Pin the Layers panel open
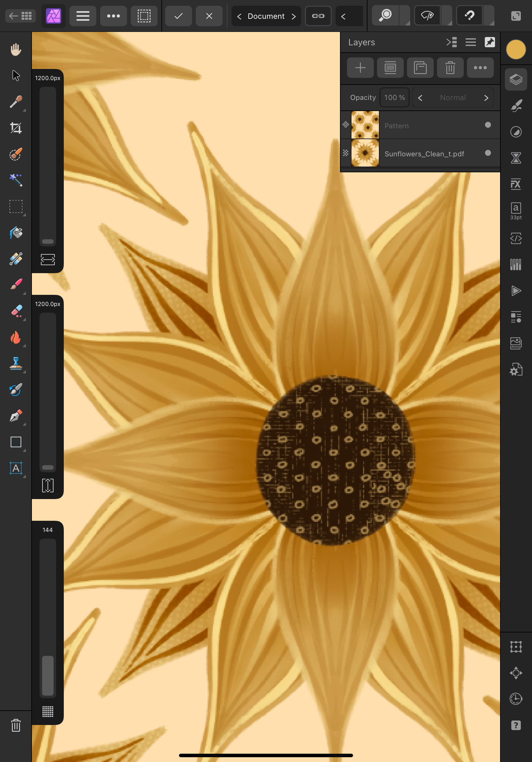This screenshot has height=762, width=532. pos(490,42)
